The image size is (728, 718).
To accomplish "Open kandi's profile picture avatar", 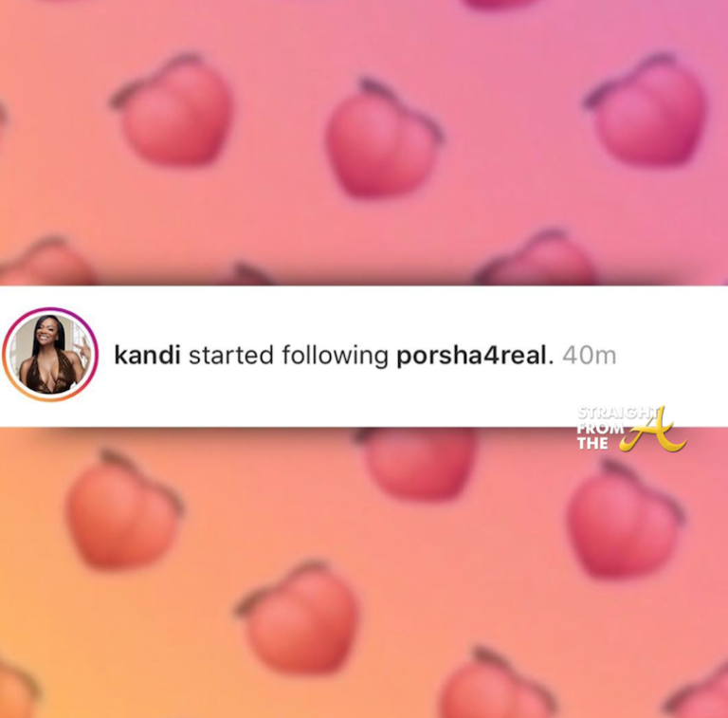I will click(x=50, y=355).
